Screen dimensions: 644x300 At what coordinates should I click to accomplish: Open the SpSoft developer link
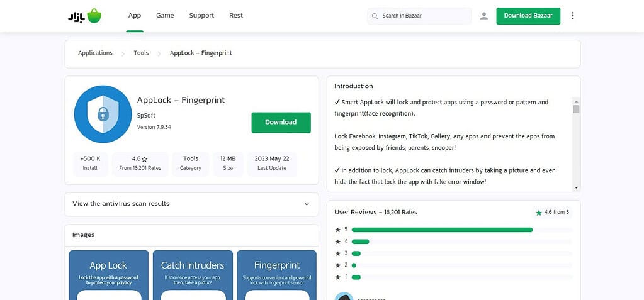pos(146,116)
